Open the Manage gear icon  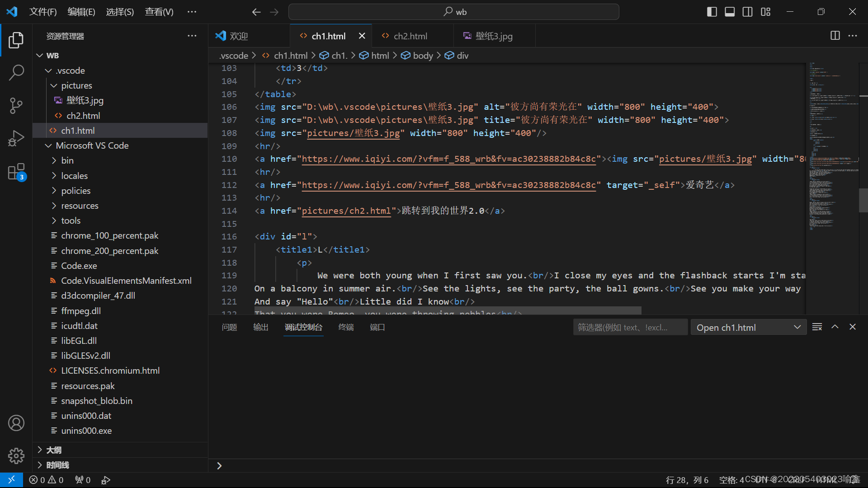pyautogui.click(x=16, y=455)
